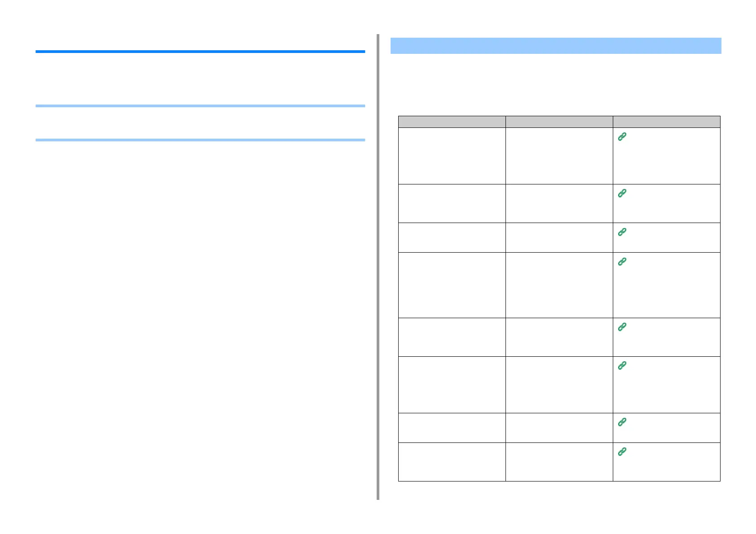The height and width of the screenshot is (534, 756).
Task: Open the link icon in second table row
Action: tap(622, 193)
